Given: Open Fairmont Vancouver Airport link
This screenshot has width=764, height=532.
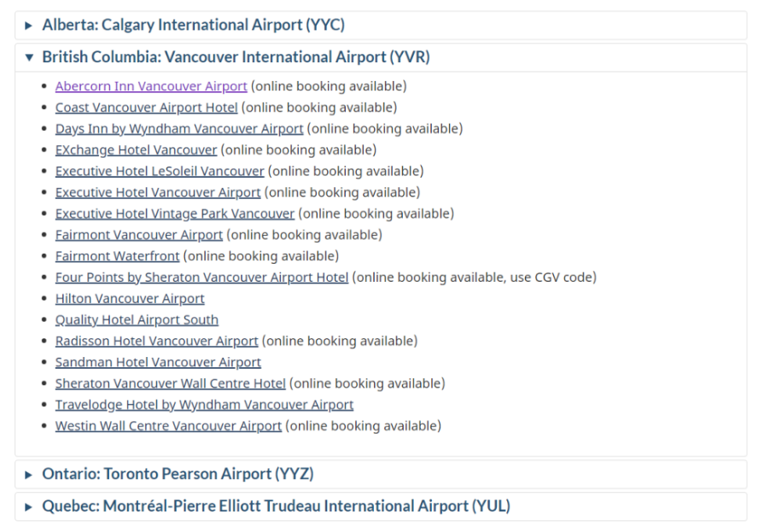Looking at the screenshot, I should [139, 235].
